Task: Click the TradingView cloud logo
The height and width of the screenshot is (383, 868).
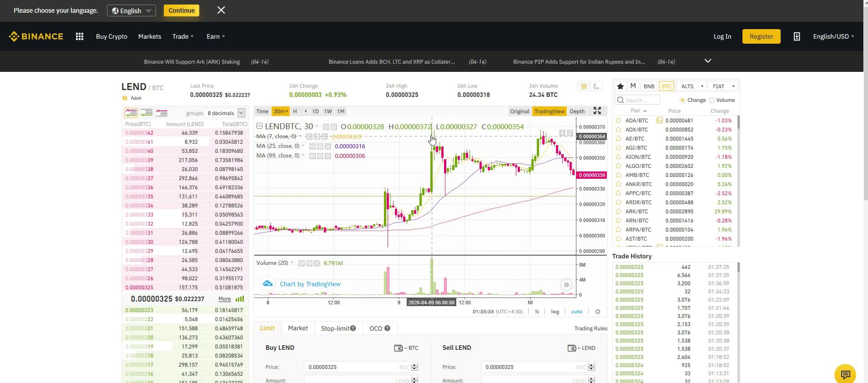Action: click(x=268, y=284)
